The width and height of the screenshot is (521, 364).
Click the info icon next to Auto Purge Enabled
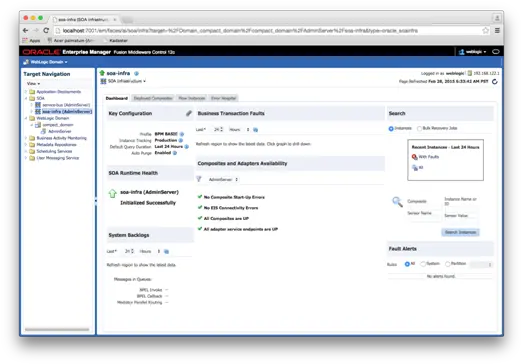[x=175, y=153]
